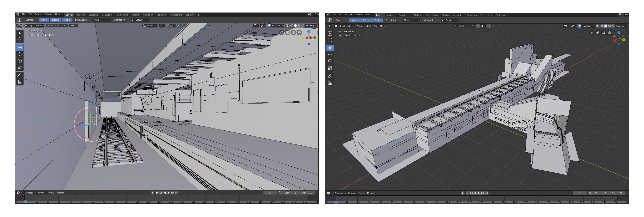The height and width of the screenshot is (217, 644).
Task: Open Object Mode dropdown in left window
Action: coord(34,26)
